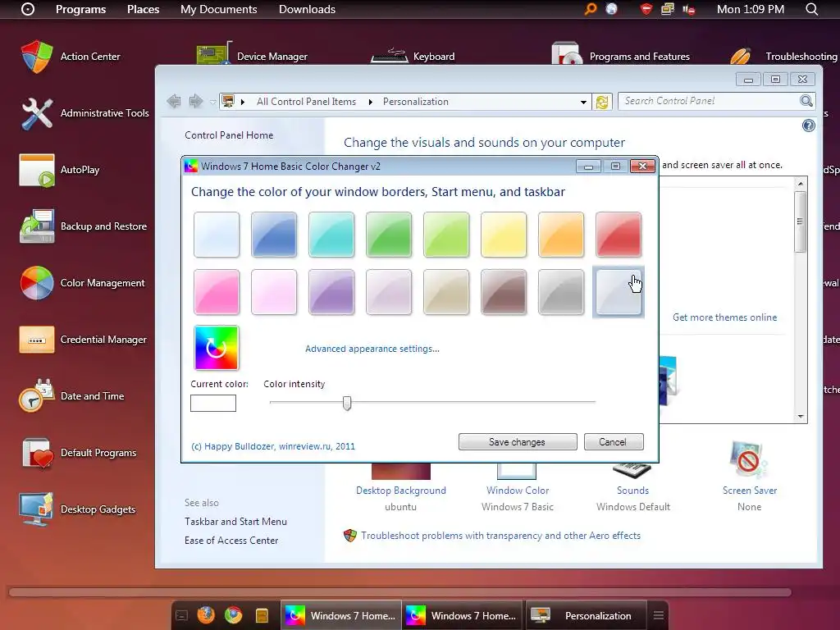840x630 pixels.
Task: Open Color Management desktop icon
Action: tap(82, 283)
